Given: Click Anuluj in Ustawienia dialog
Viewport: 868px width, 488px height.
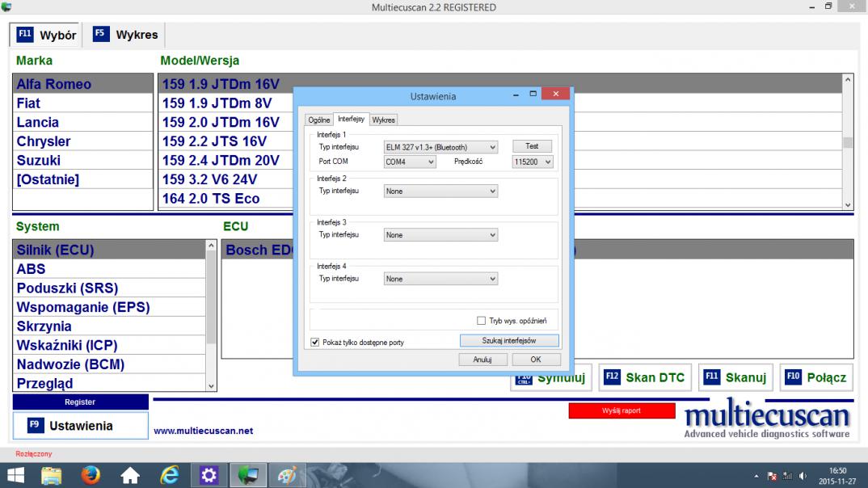Looking at the screenshot, I should point(482,360).
